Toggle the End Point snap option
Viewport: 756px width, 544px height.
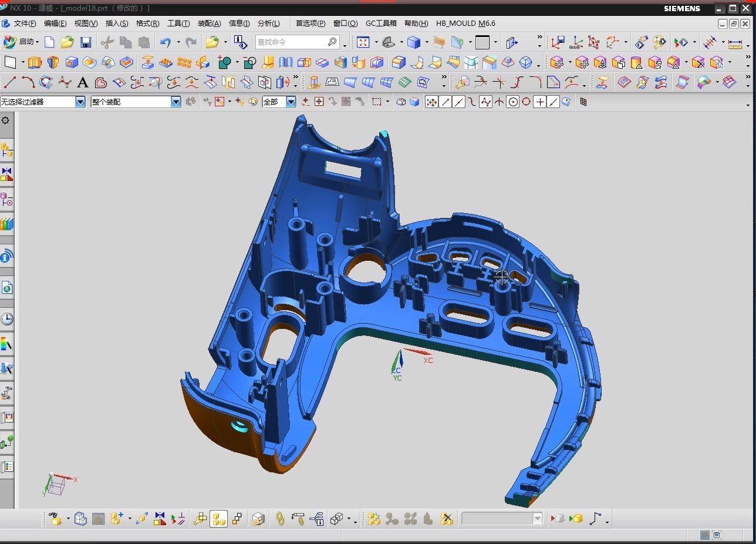point(445,102)
